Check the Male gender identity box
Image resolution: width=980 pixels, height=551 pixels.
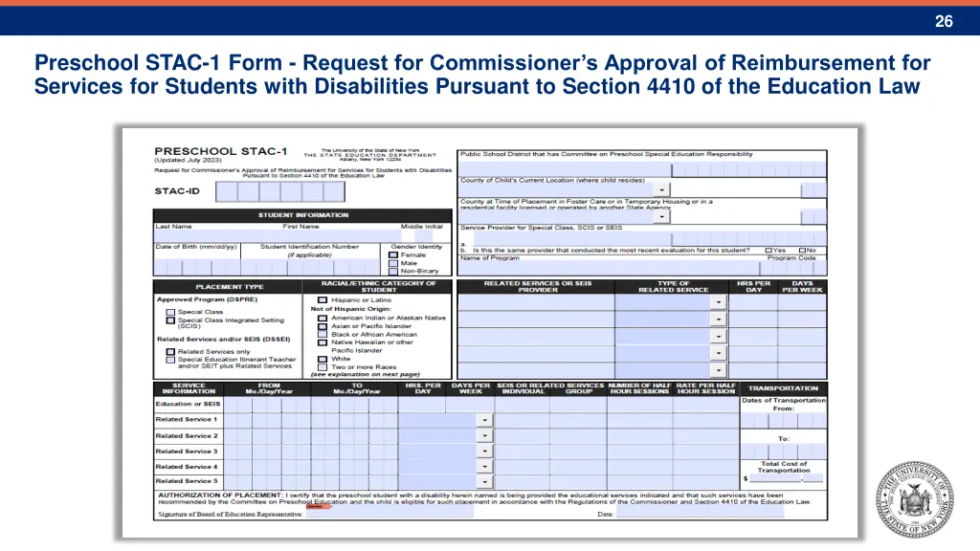[x=393, y=263]
